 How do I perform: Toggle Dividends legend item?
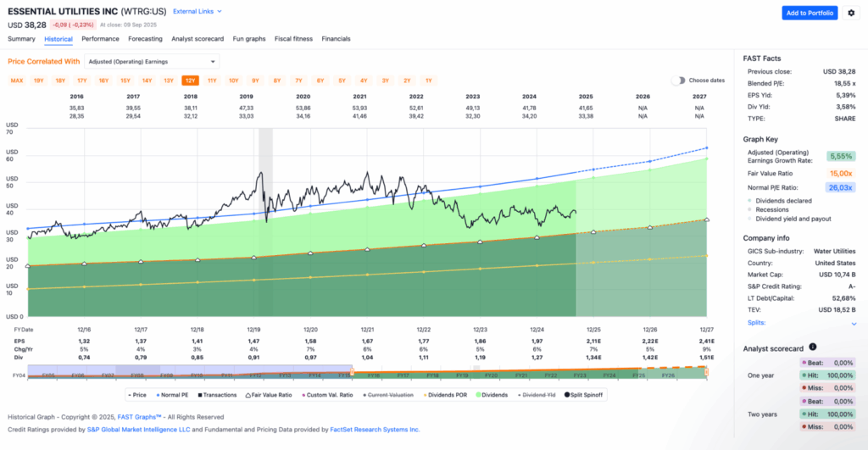point(492,395)
